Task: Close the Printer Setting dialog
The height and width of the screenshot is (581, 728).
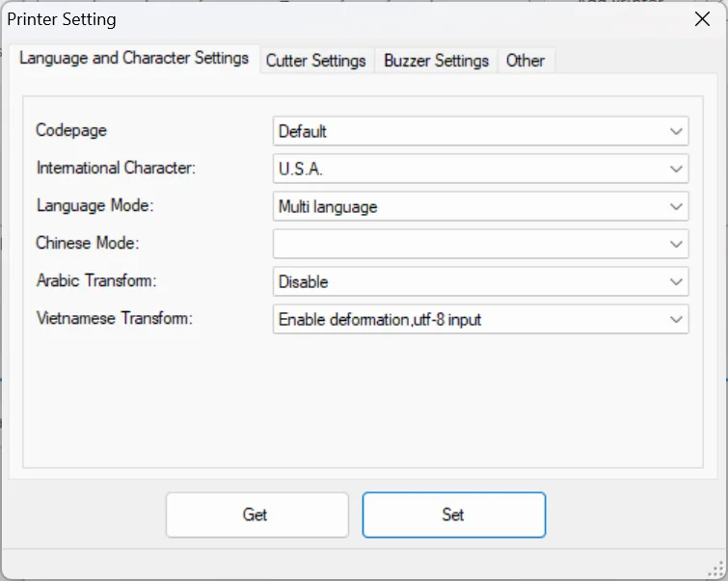Action: coord(704,18)
